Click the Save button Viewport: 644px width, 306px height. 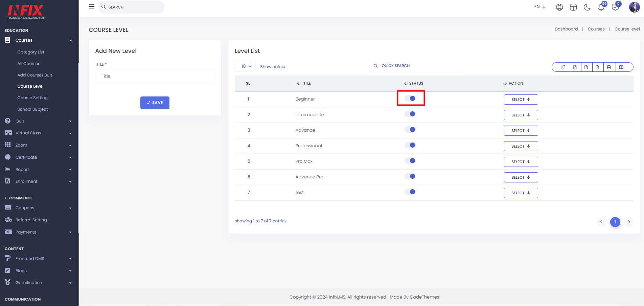(x=155, y=103)
